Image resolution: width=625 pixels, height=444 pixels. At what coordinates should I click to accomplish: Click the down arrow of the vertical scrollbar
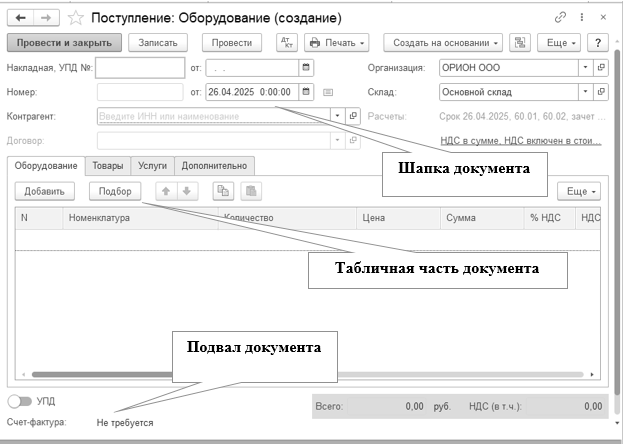[x=617, y=423]
